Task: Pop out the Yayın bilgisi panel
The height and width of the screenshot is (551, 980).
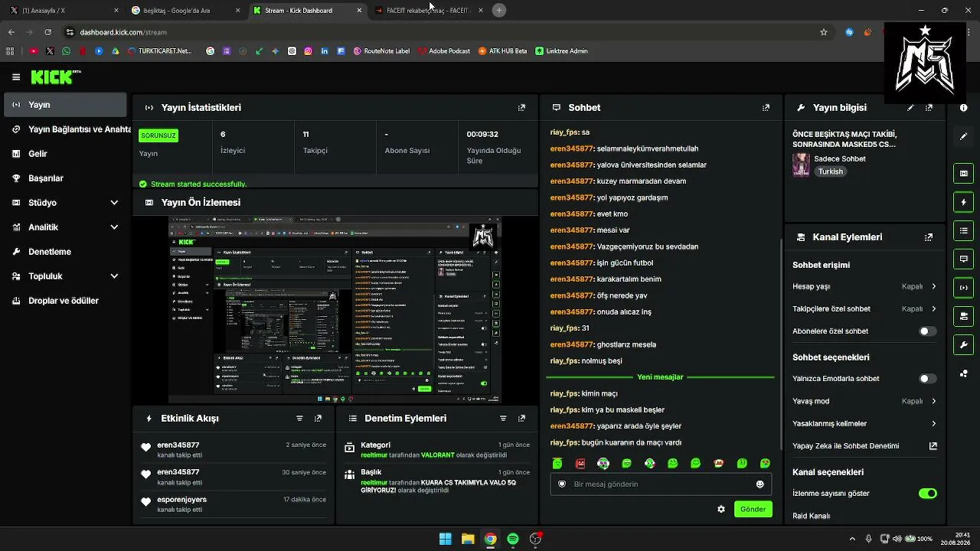Action: pos(929,108)
